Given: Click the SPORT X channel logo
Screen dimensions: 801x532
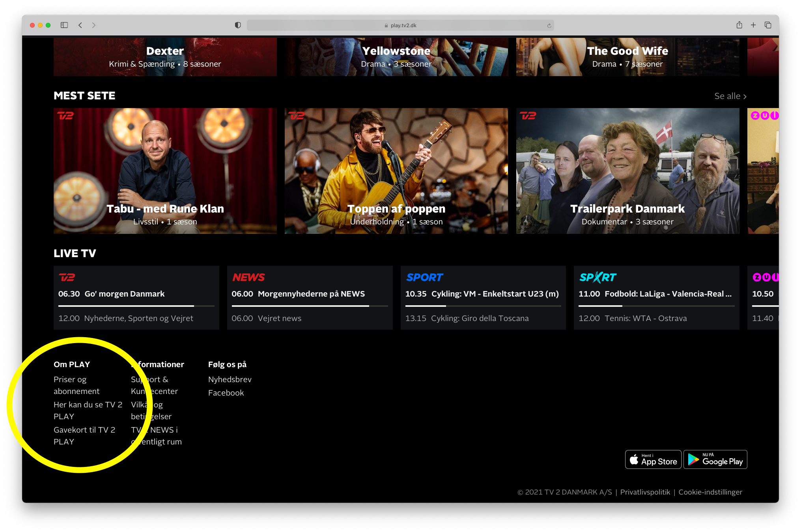Looking at the screenshot, I should (x=598, y=277).
